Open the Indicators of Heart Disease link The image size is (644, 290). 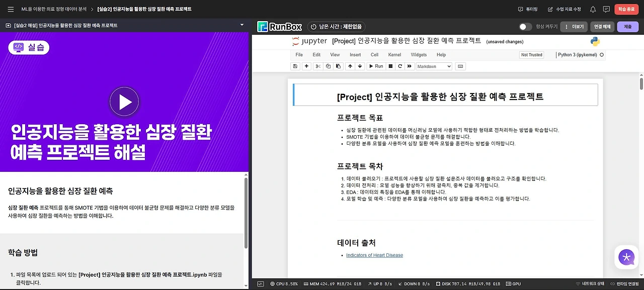(374, 255)
